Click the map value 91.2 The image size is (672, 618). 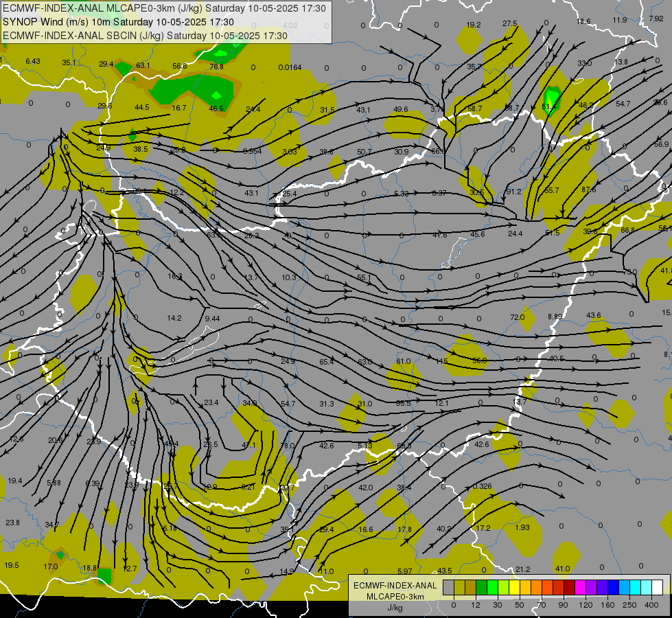click(513, 192)
